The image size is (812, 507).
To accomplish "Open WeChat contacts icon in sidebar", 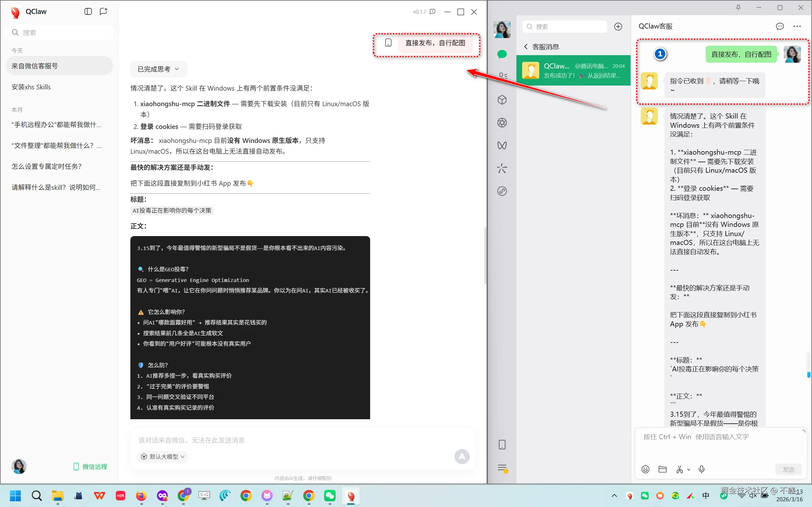I will 502,76.
